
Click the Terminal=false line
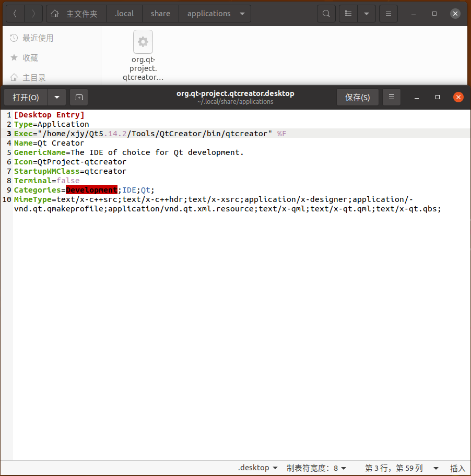[47, 181]
